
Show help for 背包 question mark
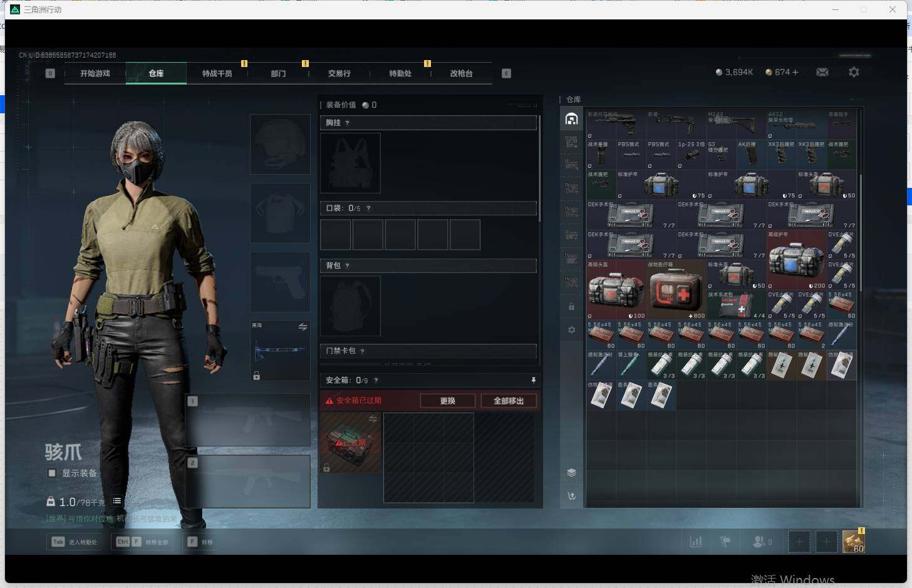[x=347, y=266]
